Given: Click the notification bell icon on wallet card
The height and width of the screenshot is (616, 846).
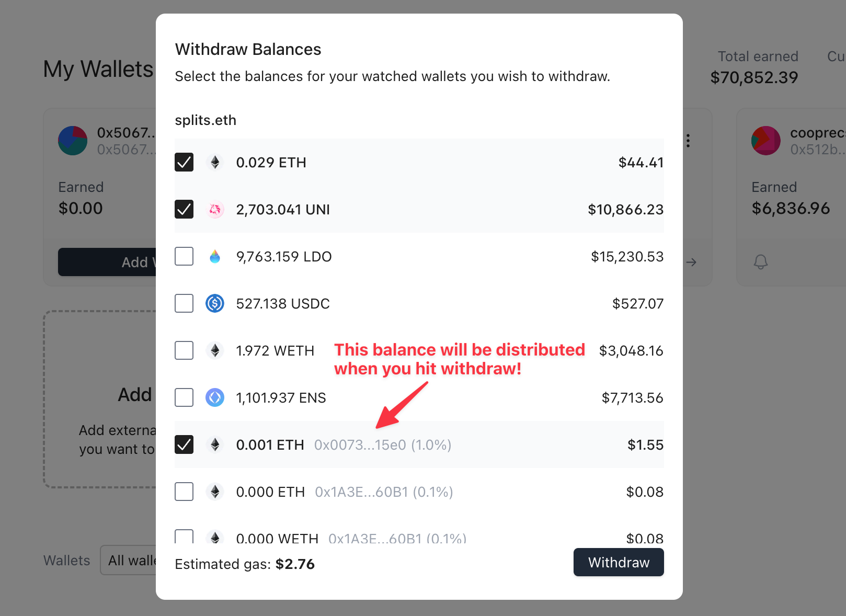Looking at the screenshot, I should pos(761,262).
